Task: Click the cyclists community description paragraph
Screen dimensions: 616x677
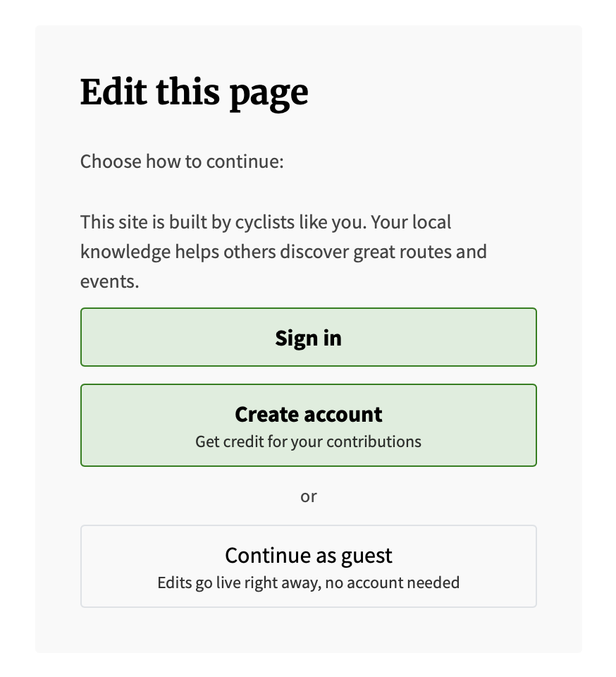Action: tap(282, 251)
